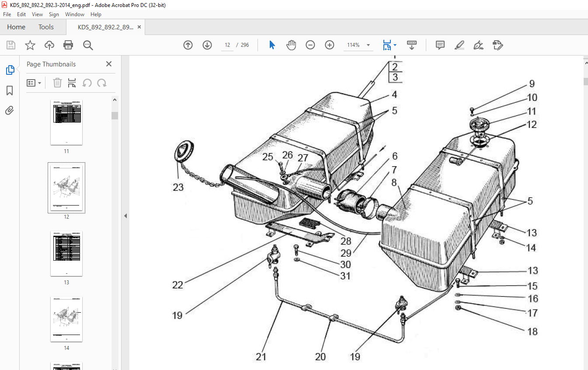
Task: Open the File menu
Action: coord(7,14)
